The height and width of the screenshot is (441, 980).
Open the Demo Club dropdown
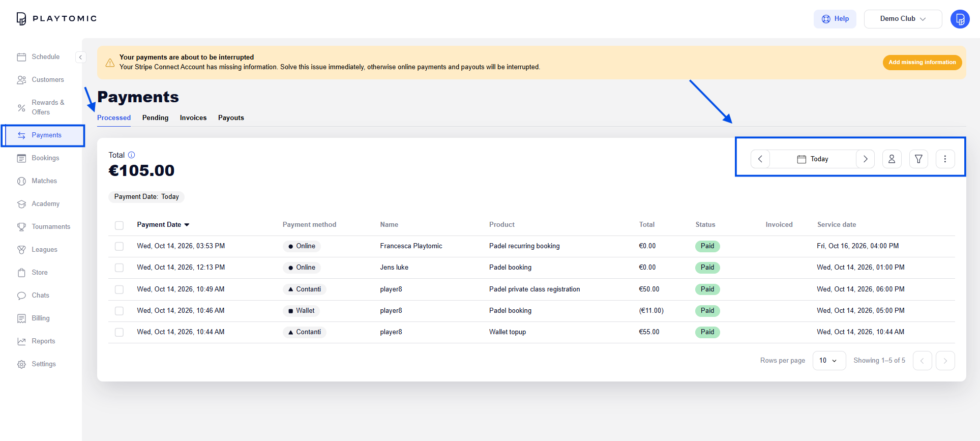pyautogui.click(x=903, y=19)
